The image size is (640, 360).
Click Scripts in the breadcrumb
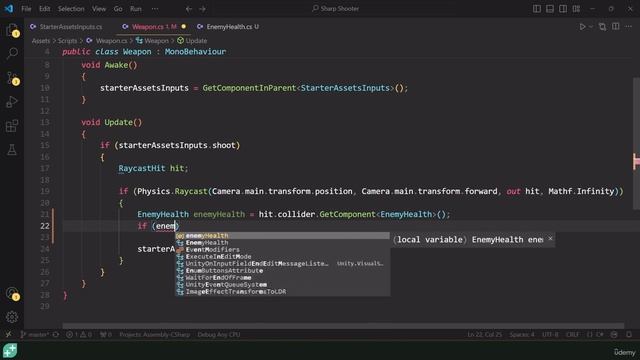point(67,41)
